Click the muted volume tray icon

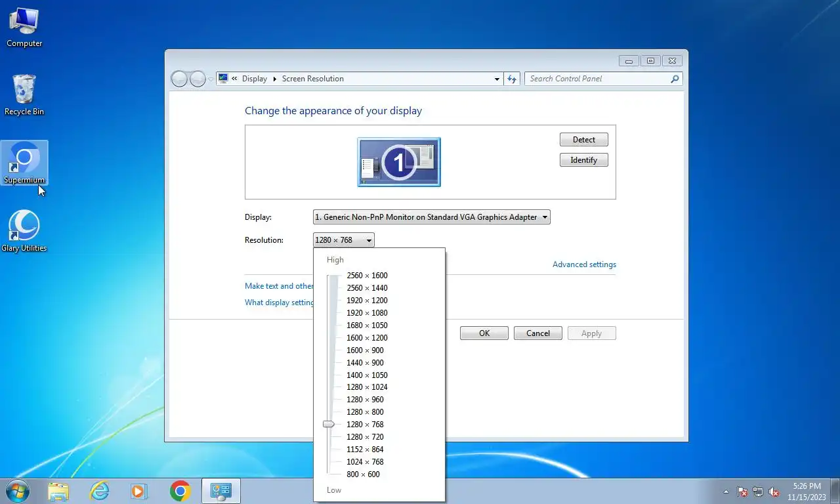(x=774, y=492)
